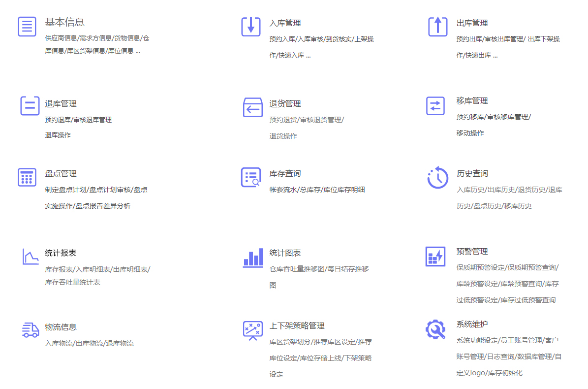Click the 物流信息 truck icon
The image size is (588, 389).
[x=31, y=330]
